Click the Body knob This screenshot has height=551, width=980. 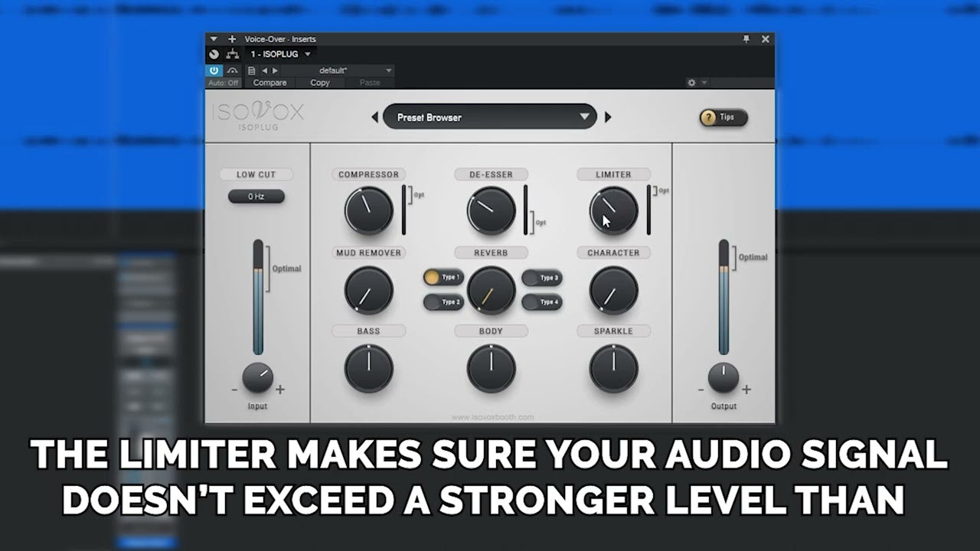492,368
